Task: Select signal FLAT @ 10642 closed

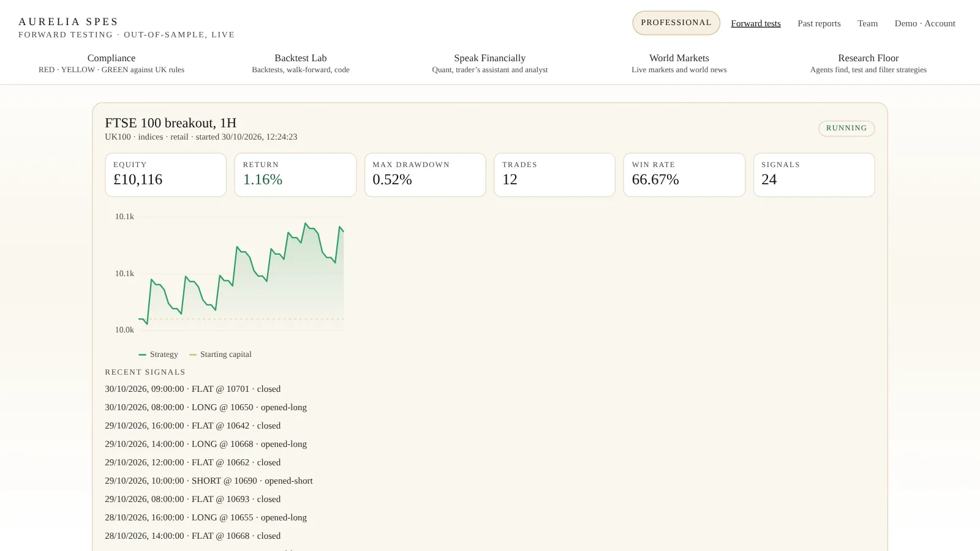Action: point(192,425)
